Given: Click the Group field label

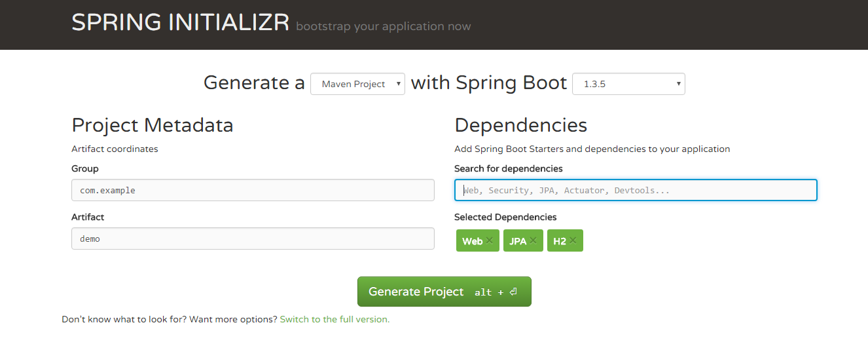Looking at the screenshot, I should pos(85,168).
